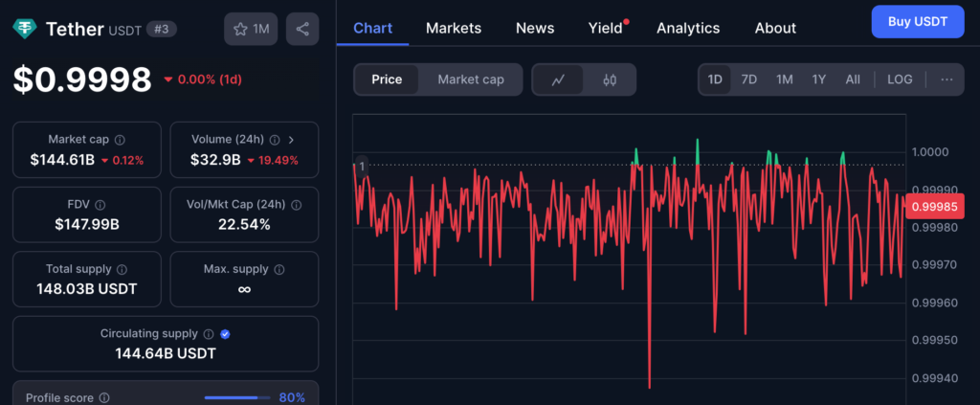
Task: Toggle LOG scale on chart
Action: pos(900,79)
